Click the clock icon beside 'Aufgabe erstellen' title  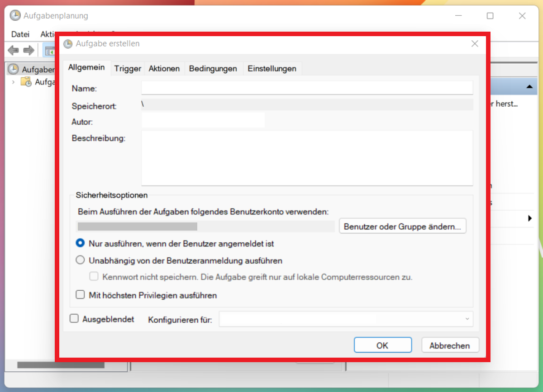coord(68,44)
